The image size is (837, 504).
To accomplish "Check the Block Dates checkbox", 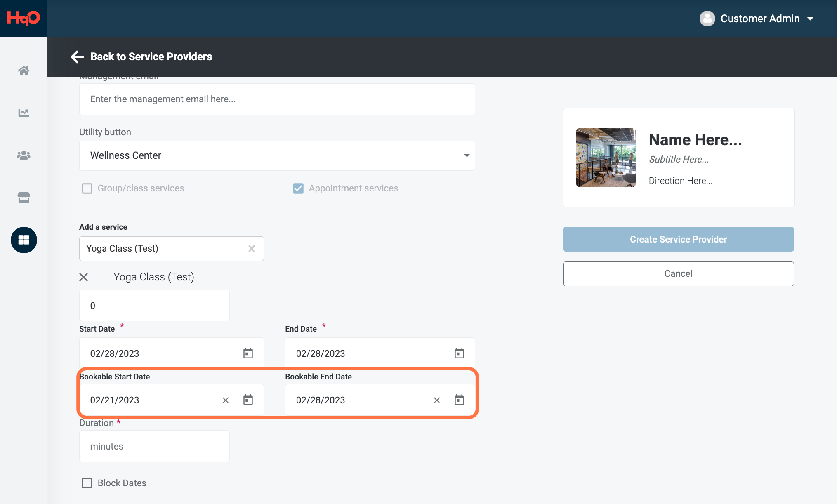I will tap(87, 483).
